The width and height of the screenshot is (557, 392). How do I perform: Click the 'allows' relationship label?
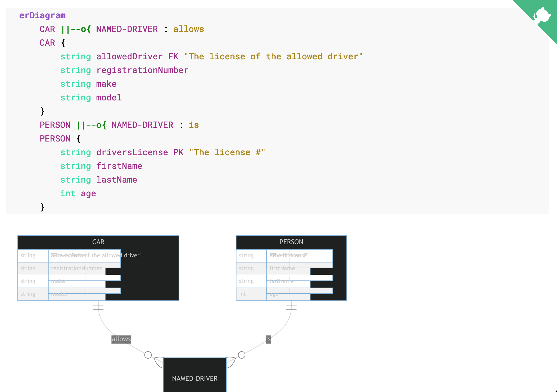pyautogui.click(x=121, y=339)
